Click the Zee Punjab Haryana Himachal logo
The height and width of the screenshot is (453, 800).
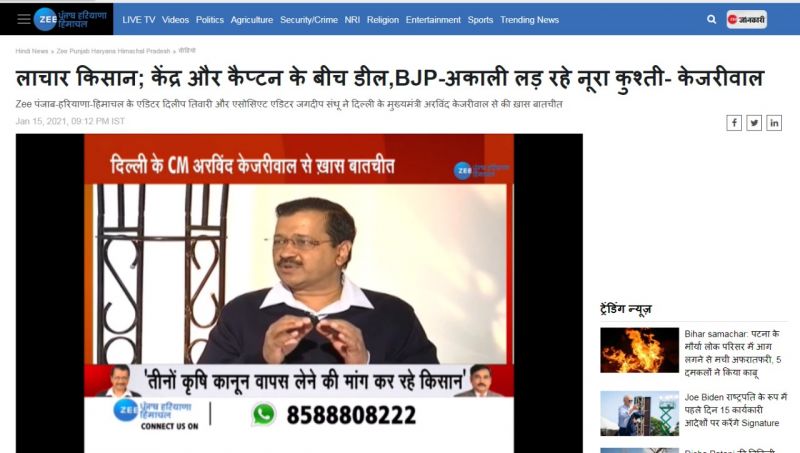[70, 19]
